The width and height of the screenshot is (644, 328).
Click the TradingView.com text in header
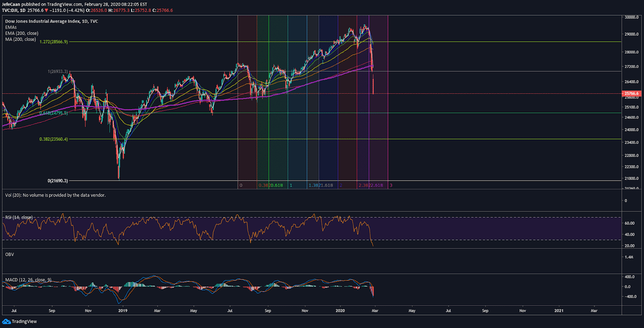tap(65, 4)
